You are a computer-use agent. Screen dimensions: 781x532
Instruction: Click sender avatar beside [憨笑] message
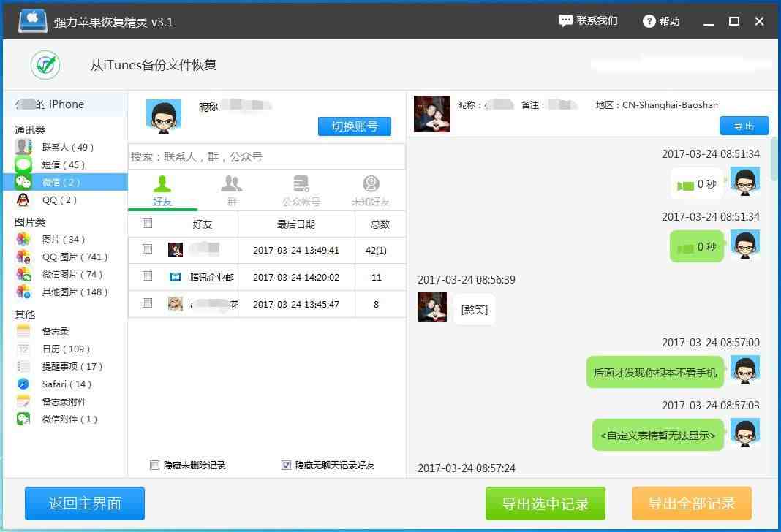pyautogui.click(x=432, y=307)
